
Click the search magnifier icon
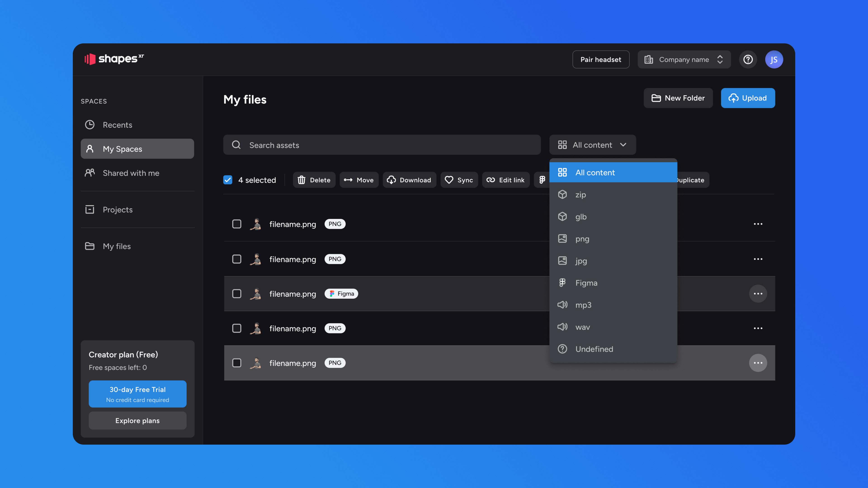tap(236, 145)
